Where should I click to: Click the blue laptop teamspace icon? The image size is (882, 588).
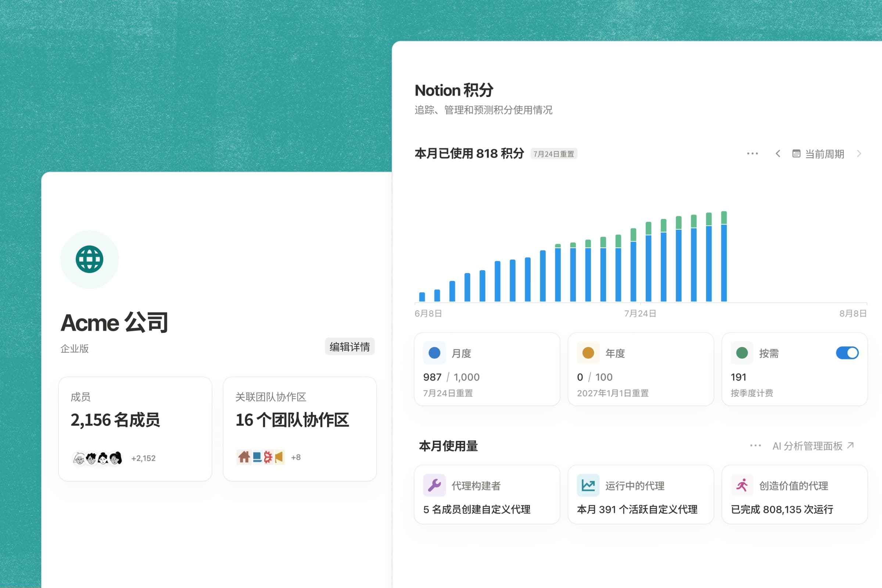(257, 457)
